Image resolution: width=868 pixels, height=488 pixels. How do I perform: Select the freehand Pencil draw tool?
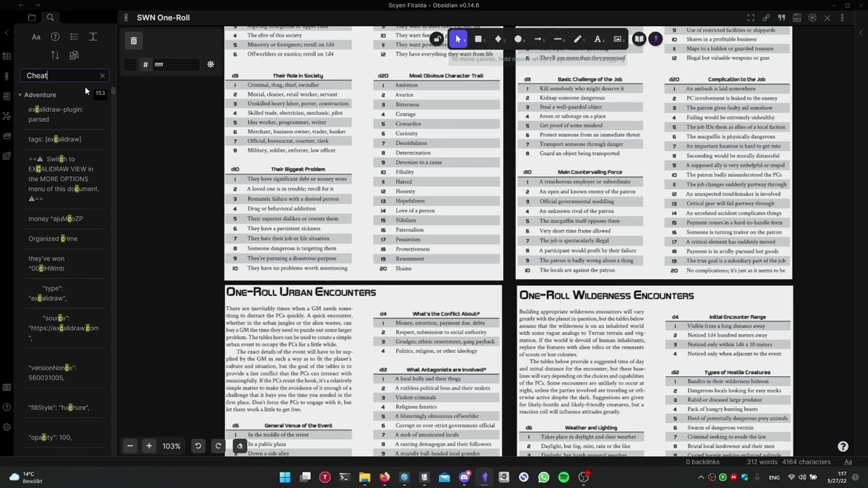coord(578,39)
